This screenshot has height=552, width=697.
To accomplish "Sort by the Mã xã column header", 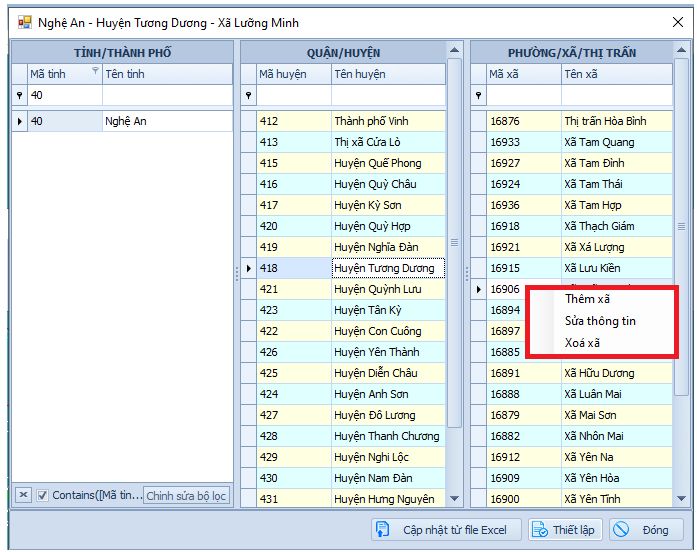I will click(524, 74).
